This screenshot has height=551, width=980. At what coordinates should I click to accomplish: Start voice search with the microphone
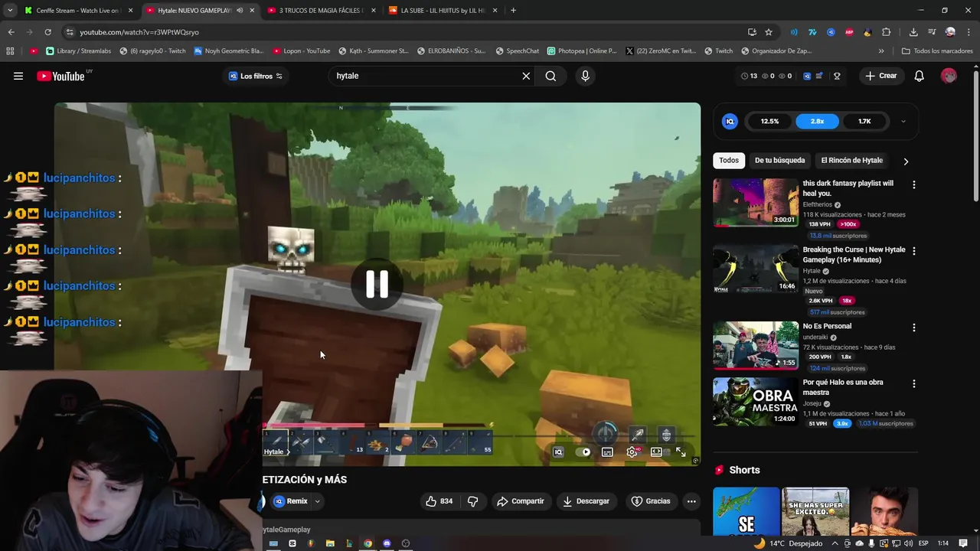(x=585, y=76)
